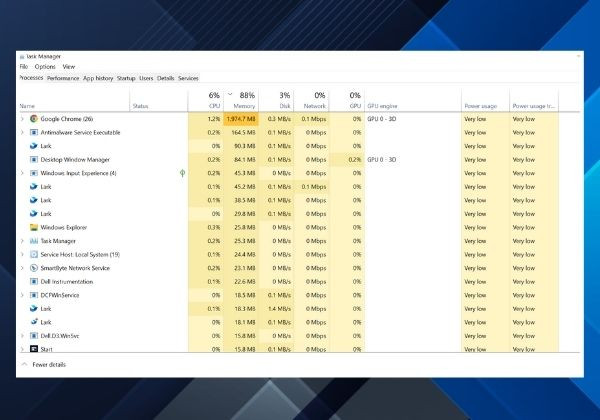Sort by the Name column header
The height and width of the screenshot is (420, 600).
click(74, 101)
